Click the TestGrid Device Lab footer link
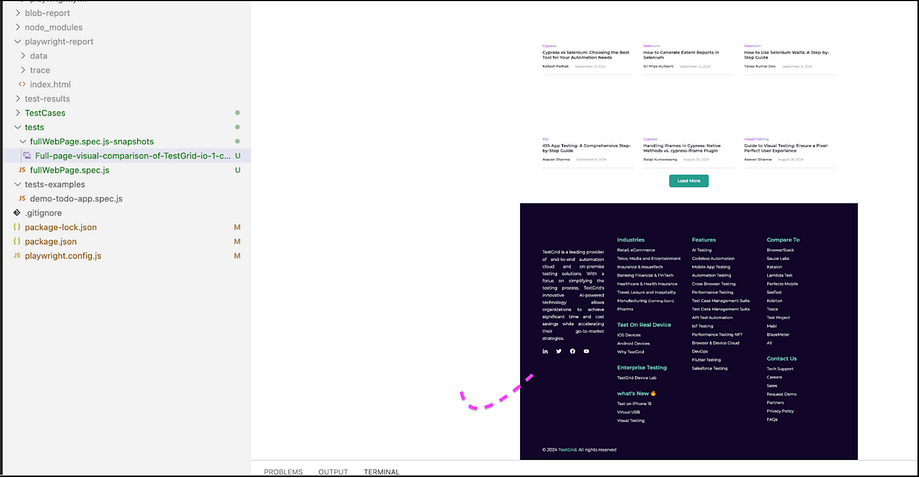The image size is (919, 478). tap(637, 378)
